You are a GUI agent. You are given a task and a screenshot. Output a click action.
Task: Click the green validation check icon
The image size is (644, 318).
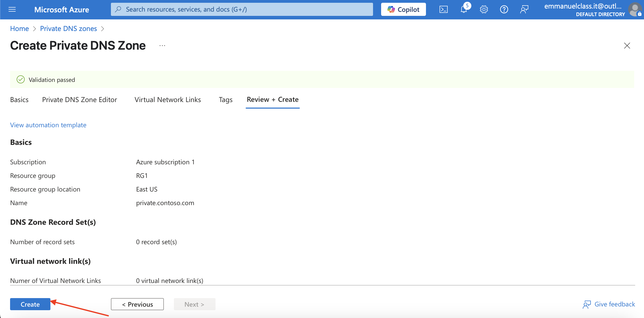click(20, 80)
